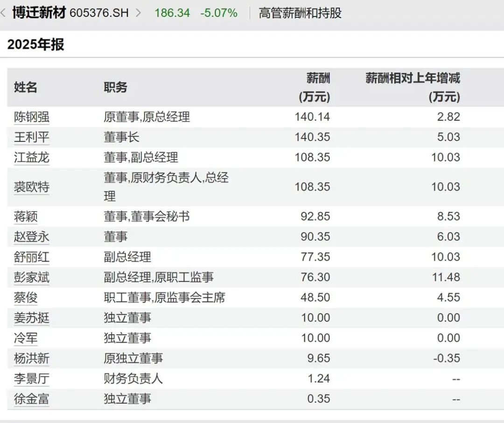Select salary value 140.35
This screenshot has height=423, width=504.
[x=312, y=137]
